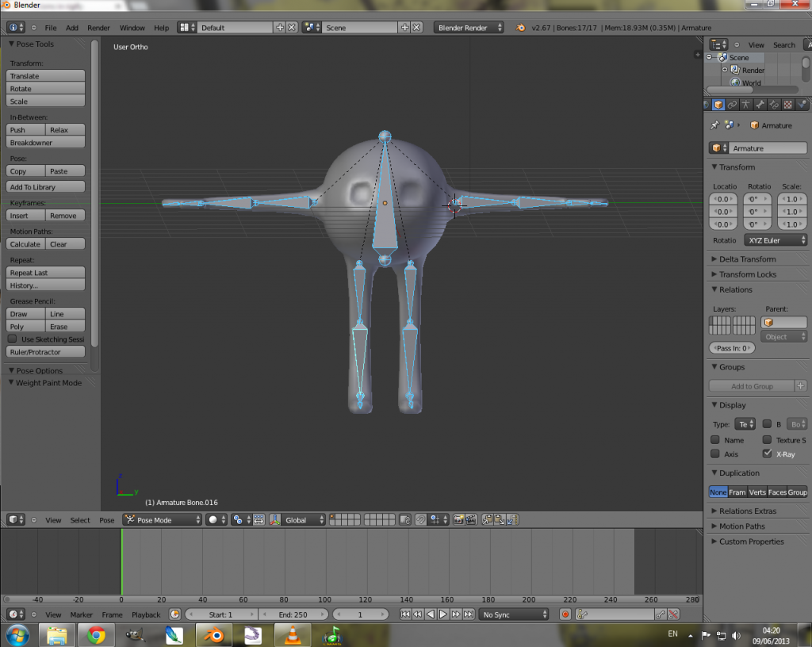Click the Blender icon in Windows taskbar
The width and height of the screenshot is (812, 647).
(213, 635)
